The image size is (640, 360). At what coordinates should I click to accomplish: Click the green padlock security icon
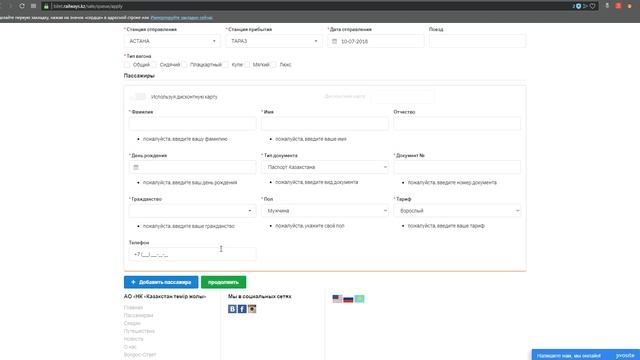[46, 7]
